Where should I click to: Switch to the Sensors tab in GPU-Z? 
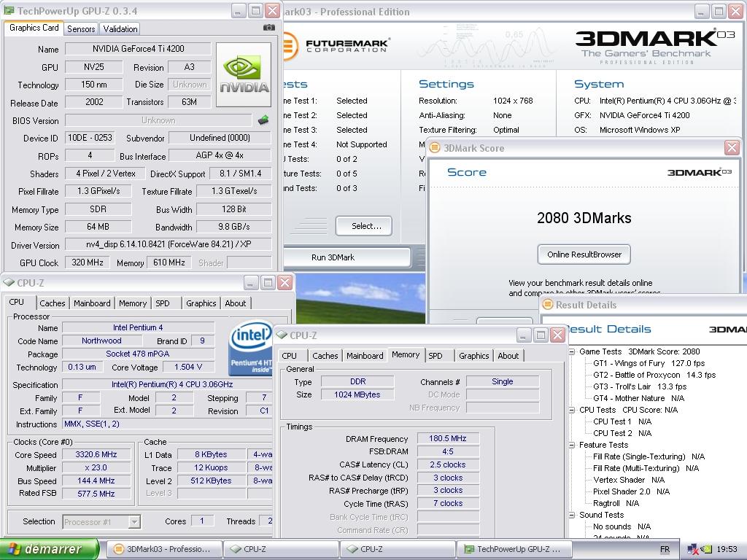(x=81, y=28)
